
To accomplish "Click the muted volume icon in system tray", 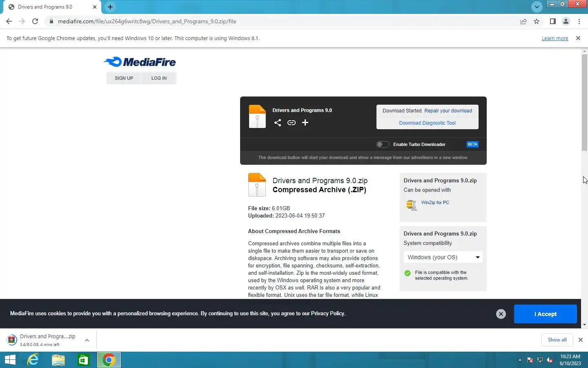I will 550,360.
